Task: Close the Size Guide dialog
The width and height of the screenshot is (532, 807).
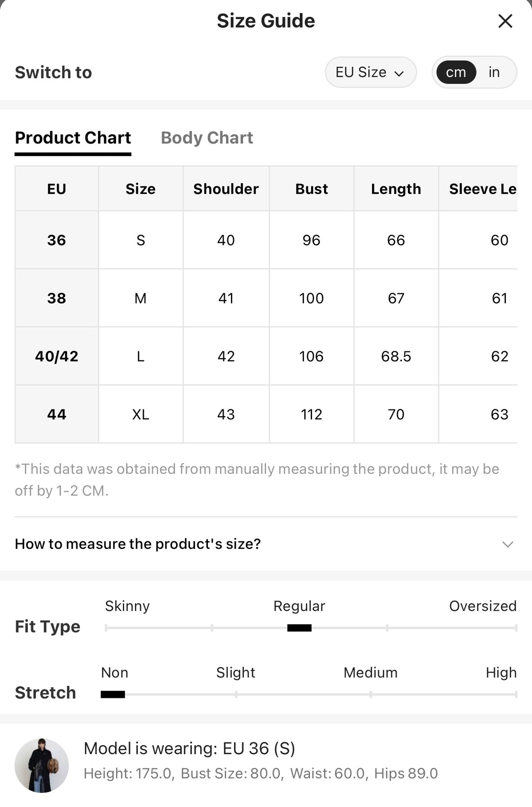Action: click(505, 21)
